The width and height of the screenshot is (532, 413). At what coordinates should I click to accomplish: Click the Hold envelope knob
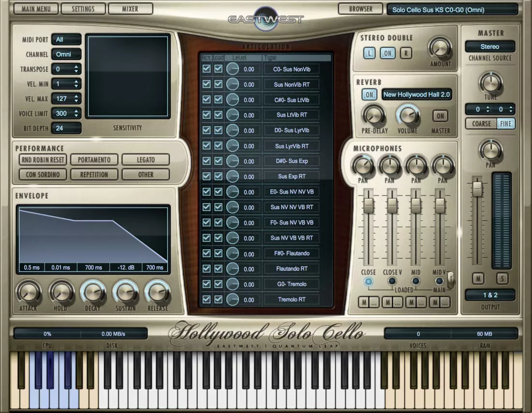click(61, 292)
